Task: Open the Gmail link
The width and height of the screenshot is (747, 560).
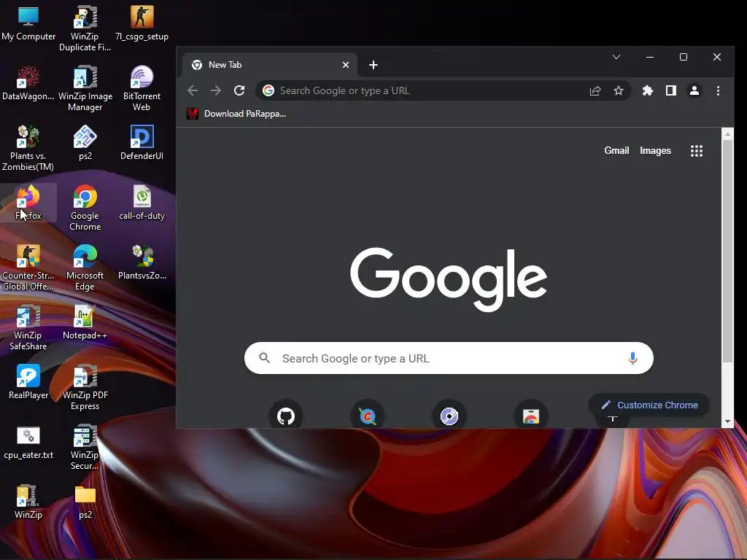Action: pos(616,150)
